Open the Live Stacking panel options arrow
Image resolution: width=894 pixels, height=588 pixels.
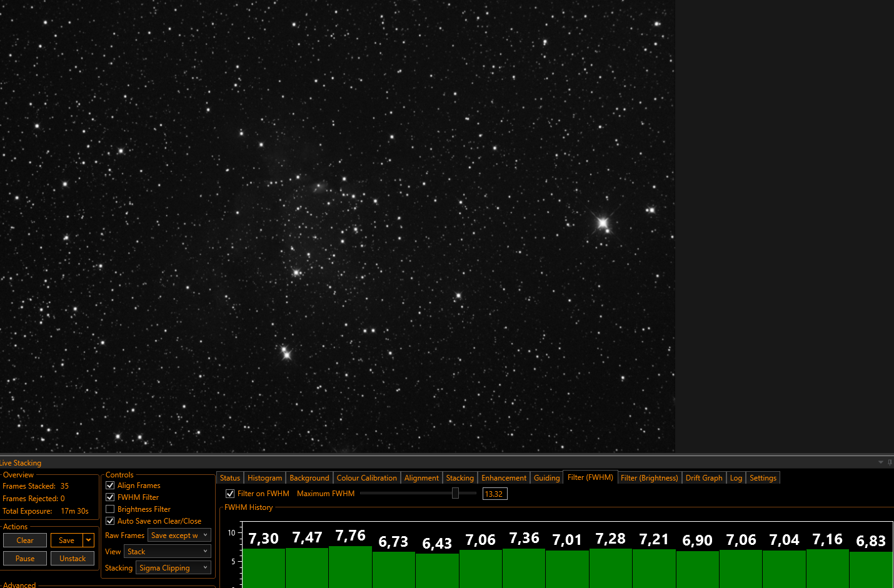click(x=881, y=462)
